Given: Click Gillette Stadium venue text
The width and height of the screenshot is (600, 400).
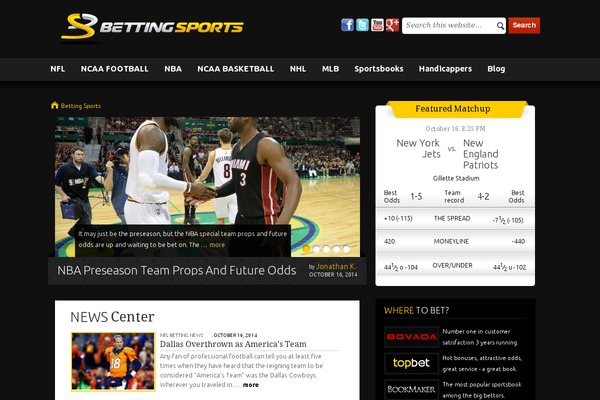Looking at the screenshot, I should (x=456, y=178).
